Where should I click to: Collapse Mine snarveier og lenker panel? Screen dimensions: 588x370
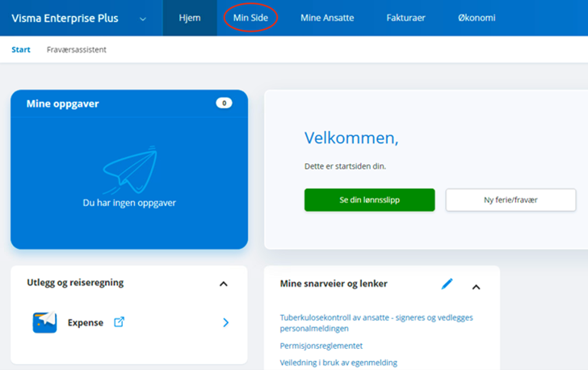tap(476, 286)
